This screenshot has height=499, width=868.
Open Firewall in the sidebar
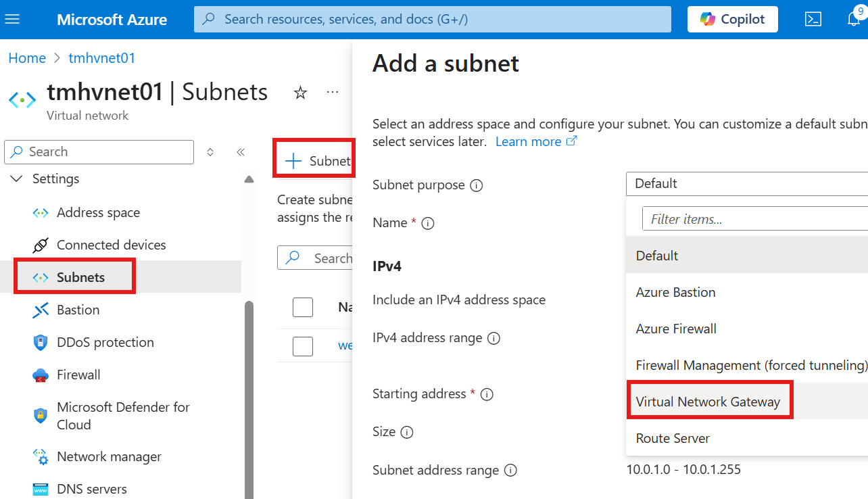point(78,375)
